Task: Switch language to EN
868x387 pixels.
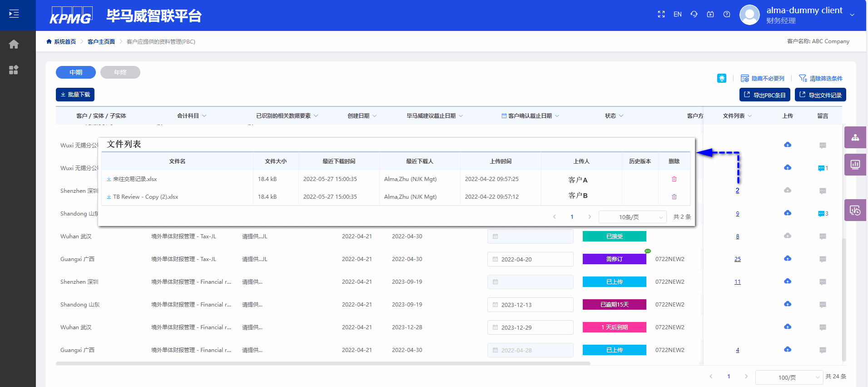Action: pos(677,15)
